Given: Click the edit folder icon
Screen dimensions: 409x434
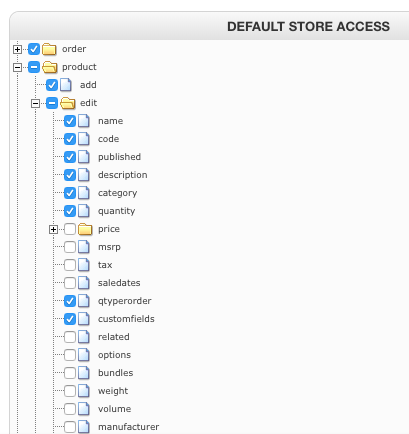Looking at the screenshot, I should point(68,103).
